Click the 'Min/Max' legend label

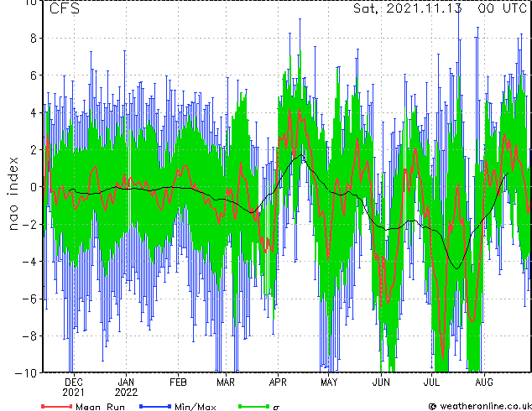pos(195,407)
